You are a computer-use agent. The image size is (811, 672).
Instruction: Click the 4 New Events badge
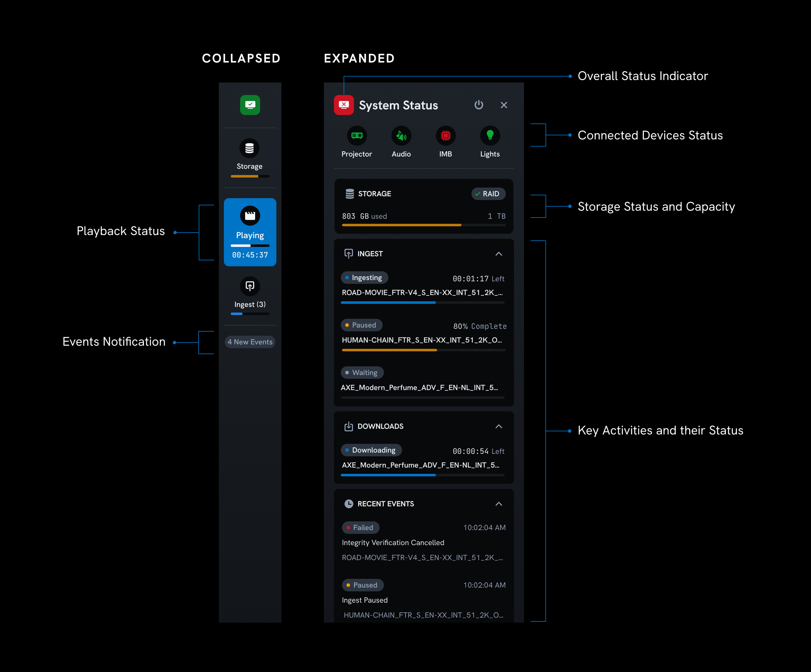(250, 342)
